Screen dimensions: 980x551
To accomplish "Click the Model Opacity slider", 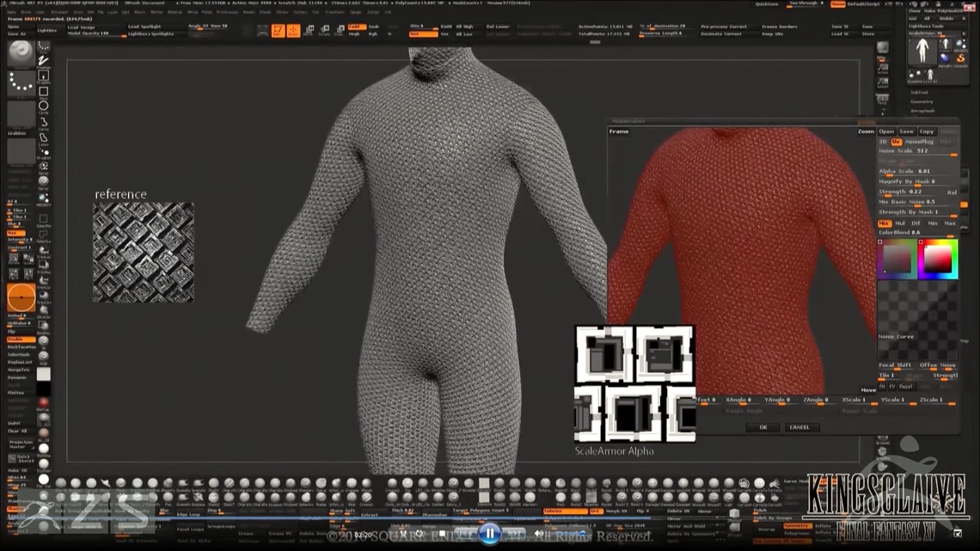I will (x=95, y=34).
